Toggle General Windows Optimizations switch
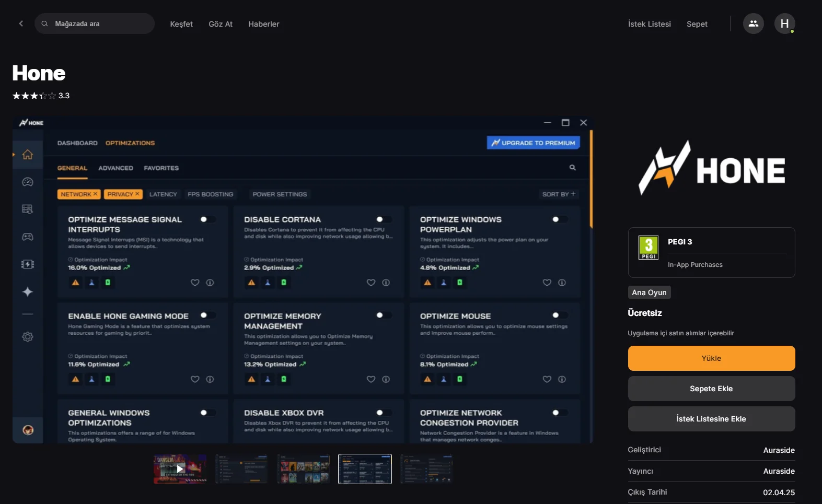Viewport: 822px width, 504px height. 208,413
